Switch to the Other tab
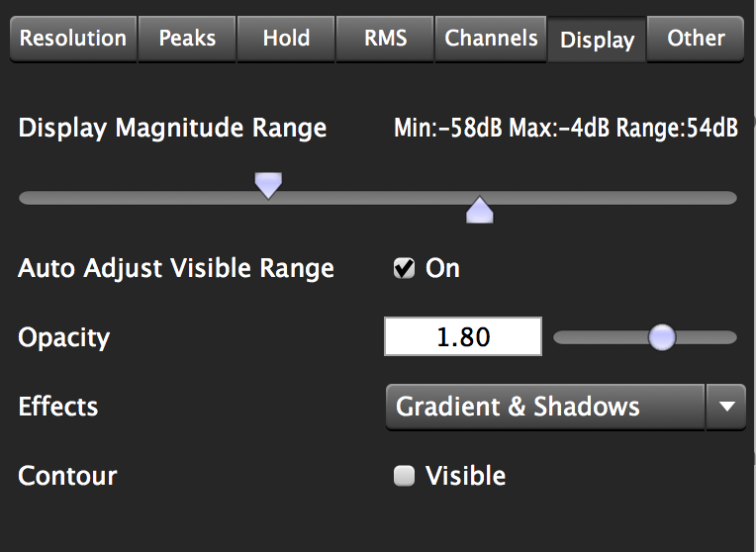756x552 pixels. pyautogui.click(x=696, y=39)
